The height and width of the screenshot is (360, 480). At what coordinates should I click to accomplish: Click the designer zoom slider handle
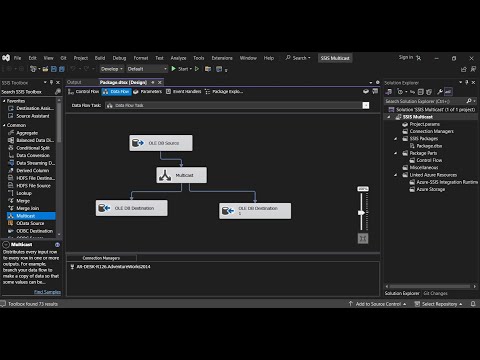pyautogui.click(x=361, y=212)
